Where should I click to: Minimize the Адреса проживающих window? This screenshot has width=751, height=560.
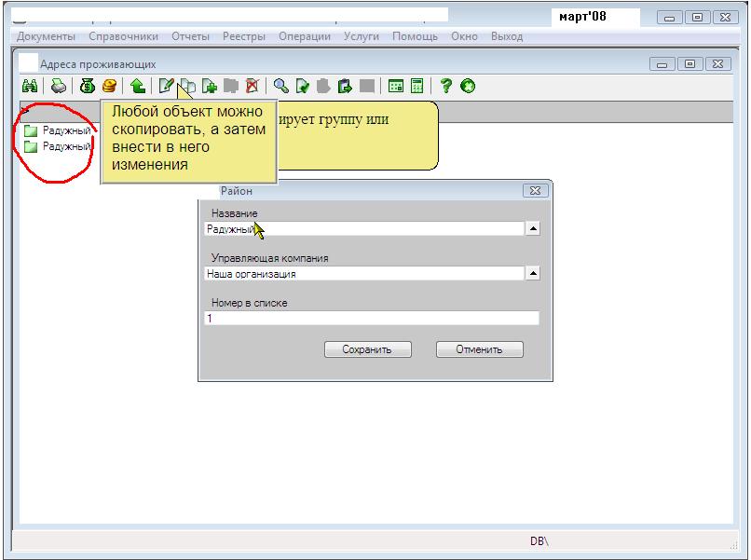point(662,64)
